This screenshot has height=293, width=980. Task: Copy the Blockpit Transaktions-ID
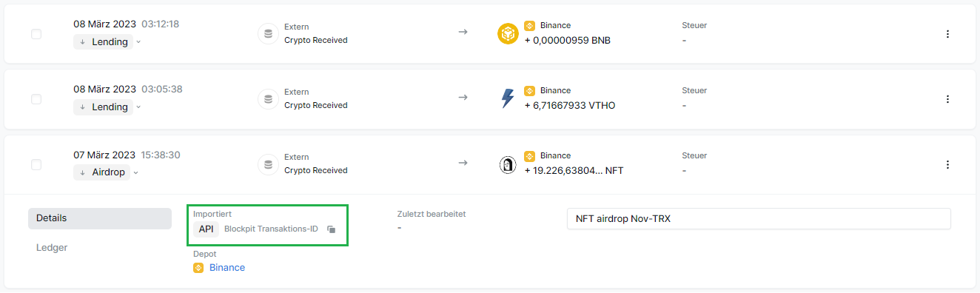click(332, 229)
